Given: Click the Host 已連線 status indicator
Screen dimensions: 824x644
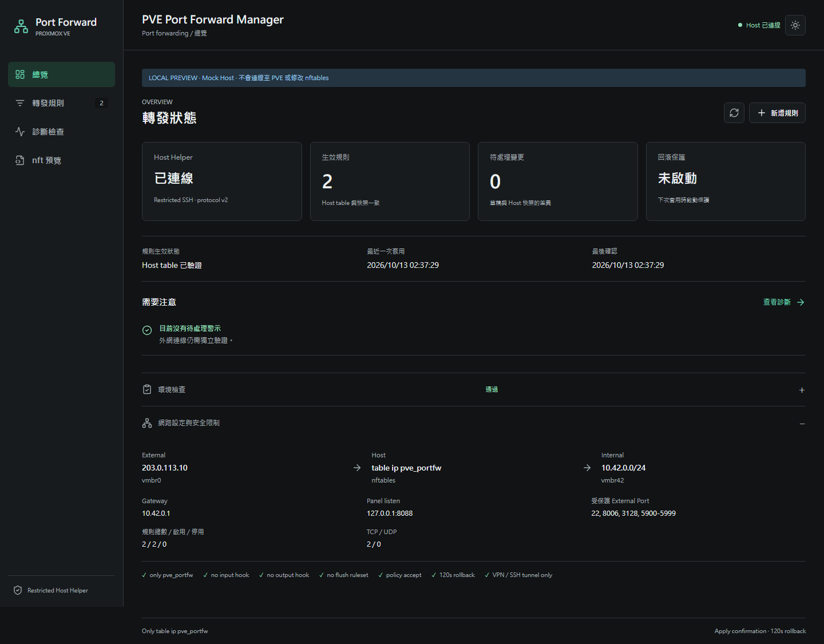Looking at the screenshot, I should (759, 25).
